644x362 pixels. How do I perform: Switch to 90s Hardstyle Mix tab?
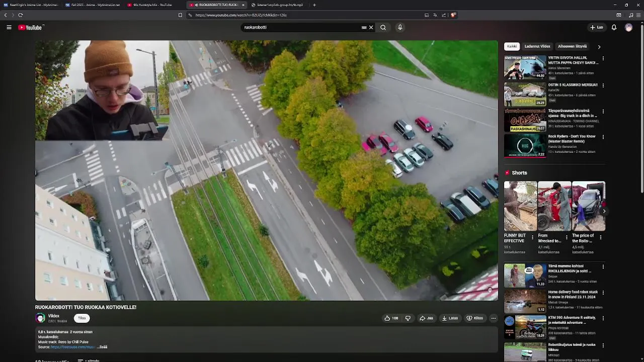154,5
